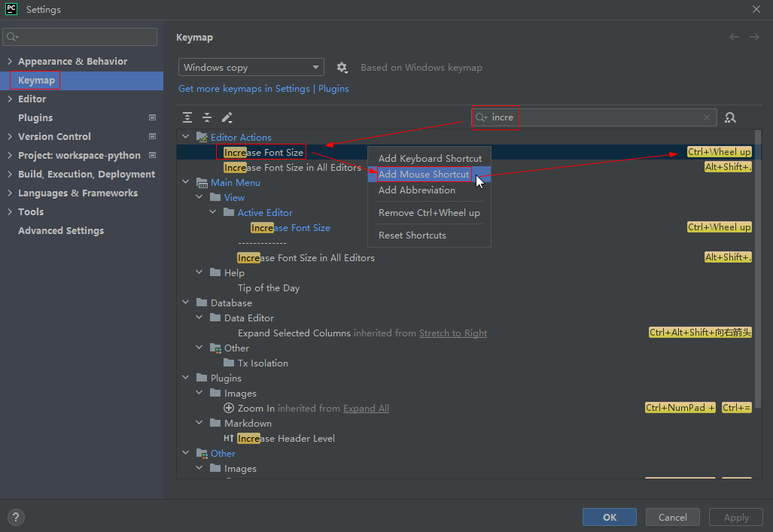Clear the 'incre' search with X icon
The image size is (773, 532).
(x=707, y=117)
